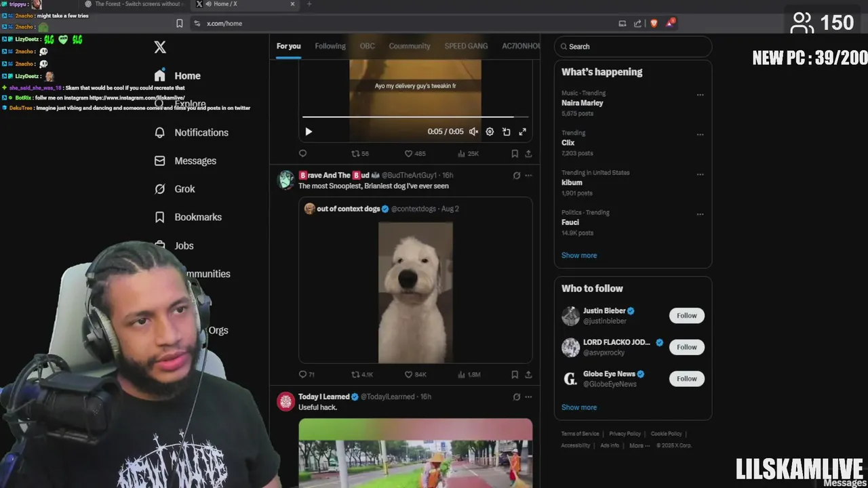Open more options for Fauci trend
This screenshot has width=868, height=488.
click(700, 214)
